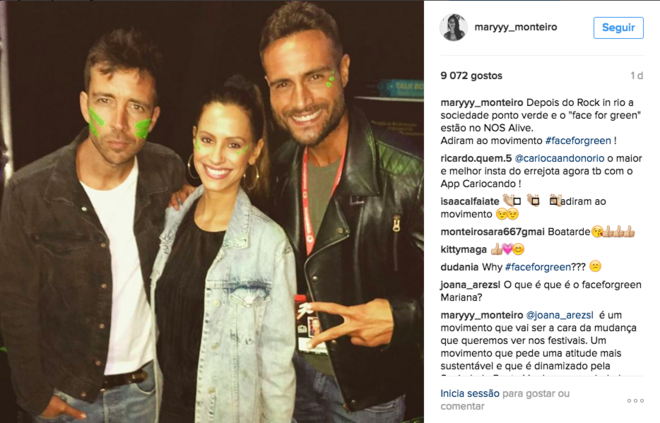Click the #faceforgreen hashtag in the caption
Image resolution: width=660 pixels, height=423 pixels.
pos(578,141)
